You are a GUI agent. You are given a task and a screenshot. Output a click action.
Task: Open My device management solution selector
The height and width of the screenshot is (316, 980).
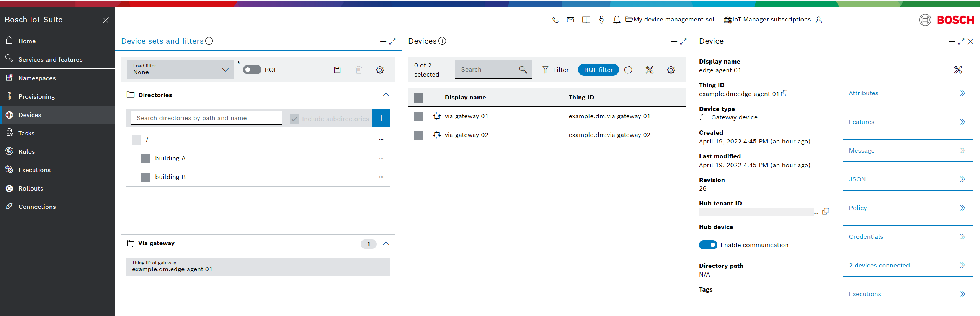click(672, 20)
